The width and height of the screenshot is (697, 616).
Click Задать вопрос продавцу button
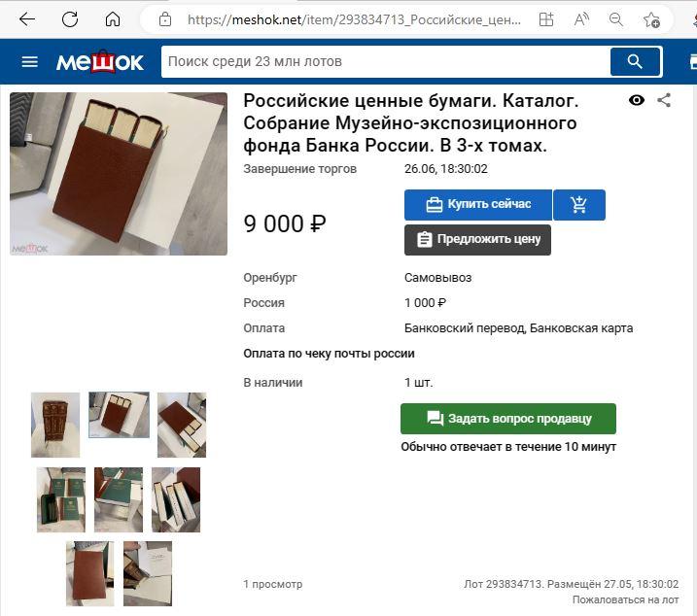[508, 419]
